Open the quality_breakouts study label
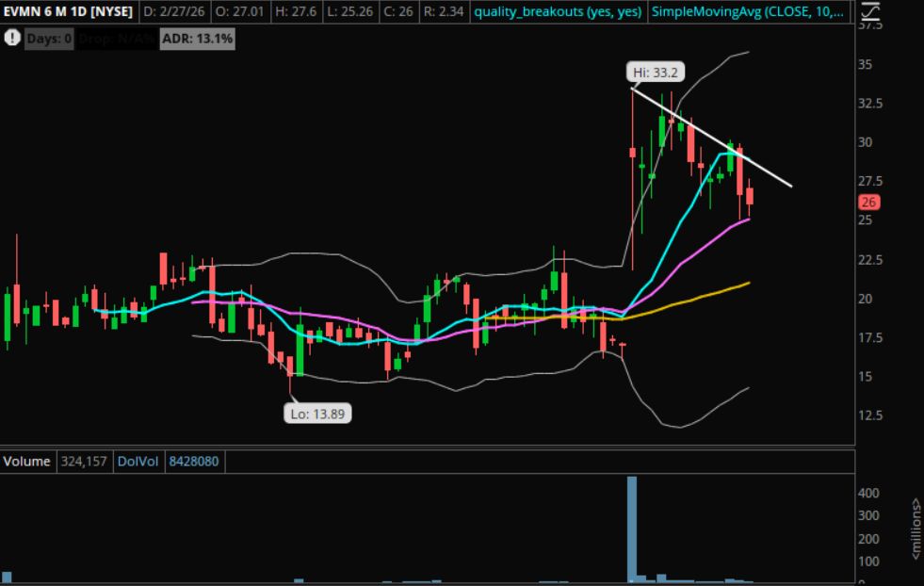The width and height of the screenshot is (924, 586). pos(558,12)
